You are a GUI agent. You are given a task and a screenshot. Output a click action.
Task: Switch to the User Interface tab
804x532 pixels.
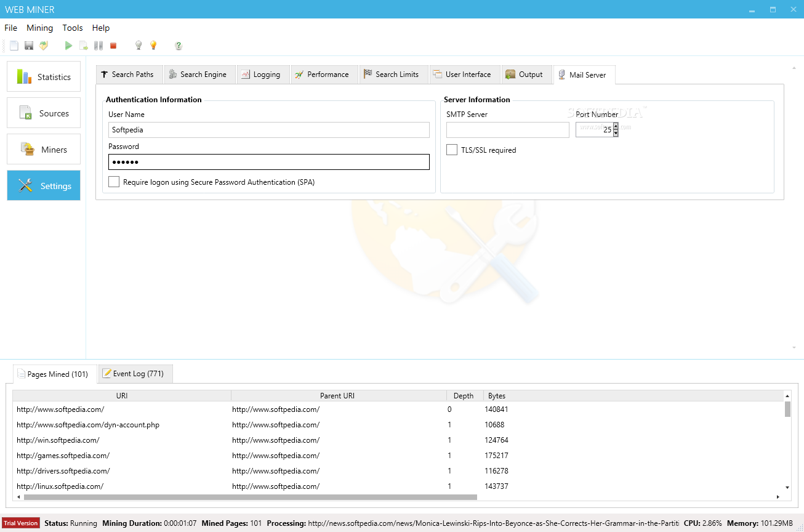[x=464, y=75]
